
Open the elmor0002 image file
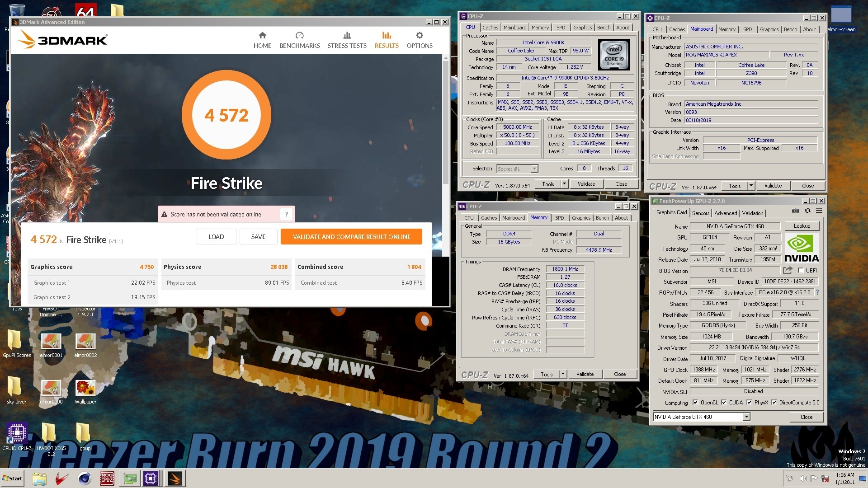85,345
